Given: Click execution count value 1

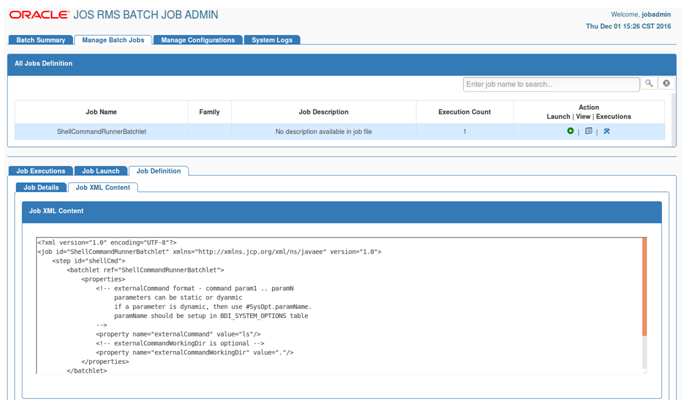Looking at the screenshot, I should click(464, 132).
